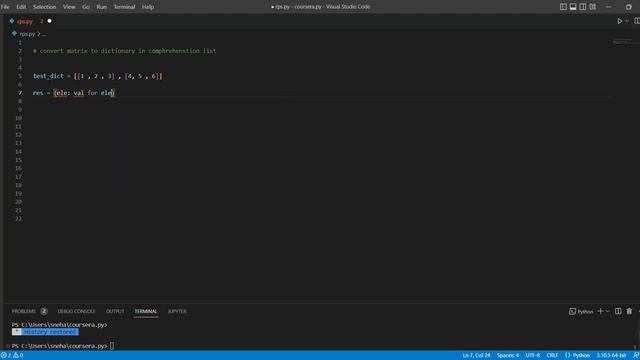The height and width of the screenshot is (360, 640).
Task: Click line number 22 in the gutter
Action: pyautogui.click(x=18, y=219)
